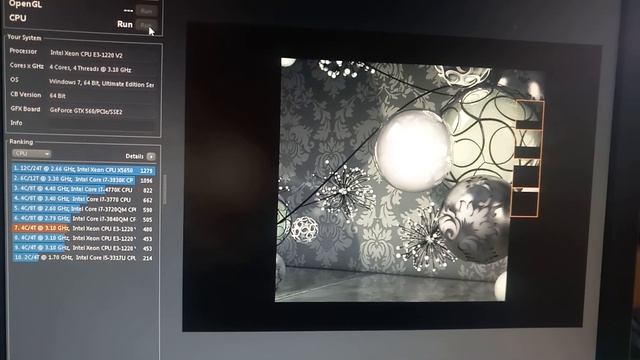This screenshot has height=360, width=640.
Task: Run the CPU benchmark test
Action: [147, 25]
